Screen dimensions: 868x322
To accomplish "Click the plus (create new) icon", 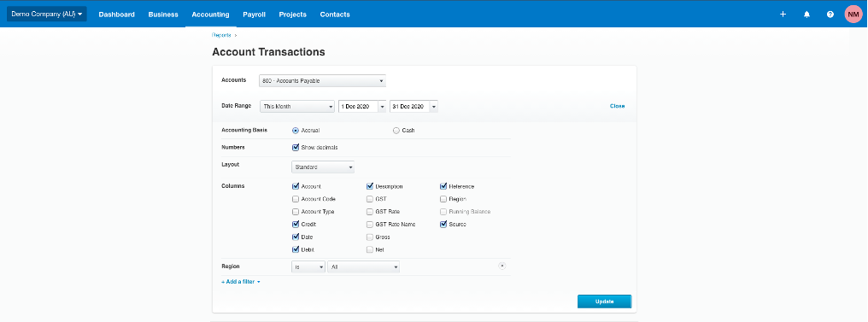I will click(x=783, y=15).
